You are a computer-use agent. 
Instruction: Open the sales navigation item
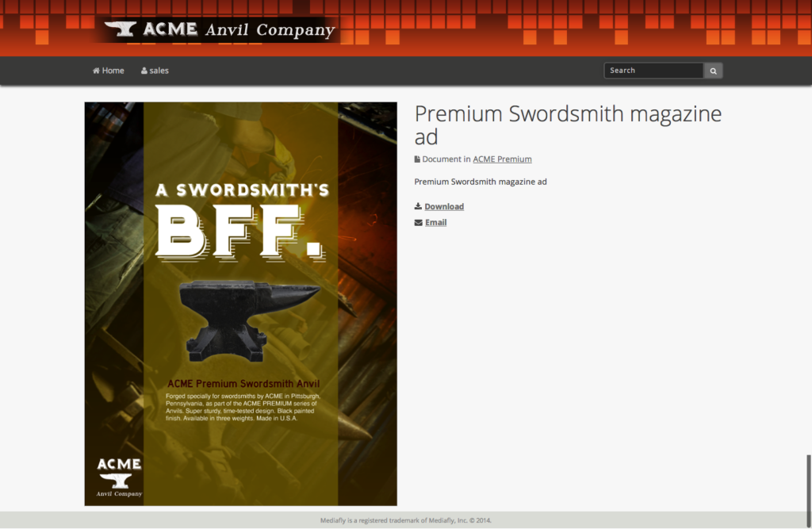(155, 71)
